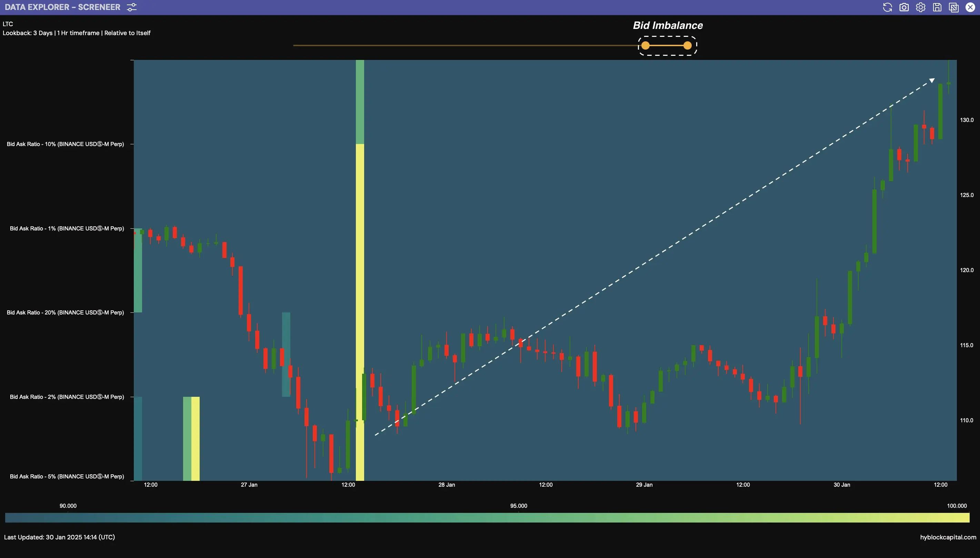Select the Bid Ask Ratio - 5% row label

coord(67,476)
